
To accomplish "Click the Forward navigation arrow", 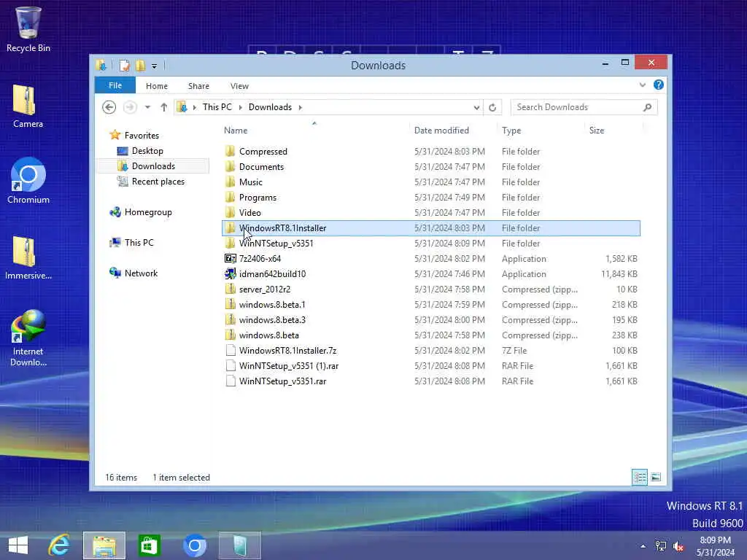I will [x=130, y=107].
